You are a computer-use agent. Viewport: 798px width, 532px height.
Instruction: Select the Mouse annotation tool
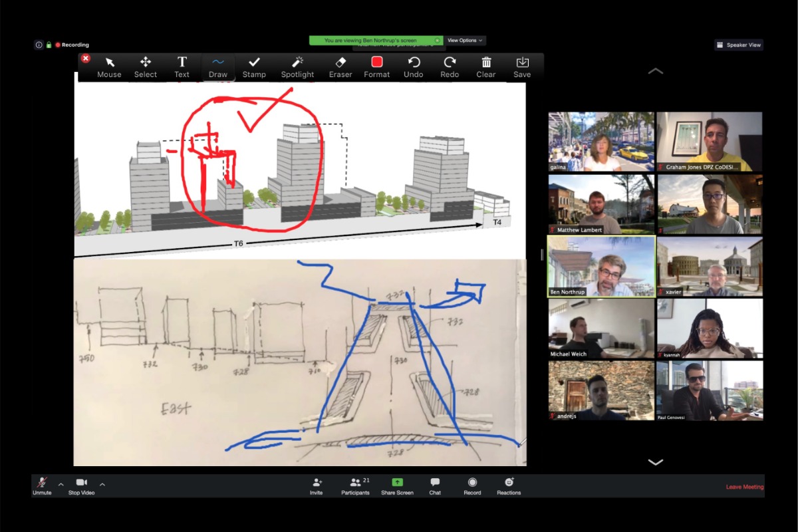click(x=110, y=66)
